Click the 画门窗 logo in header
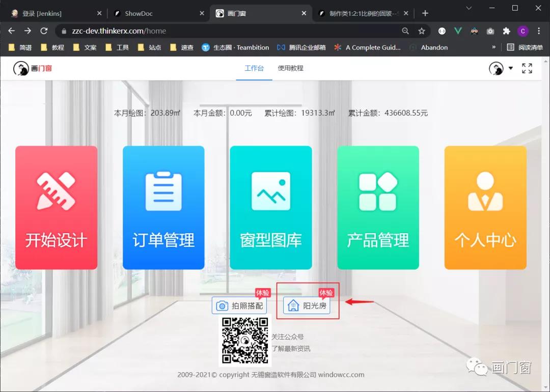Viewport: 550px width, 392px height. pos(33,68)
